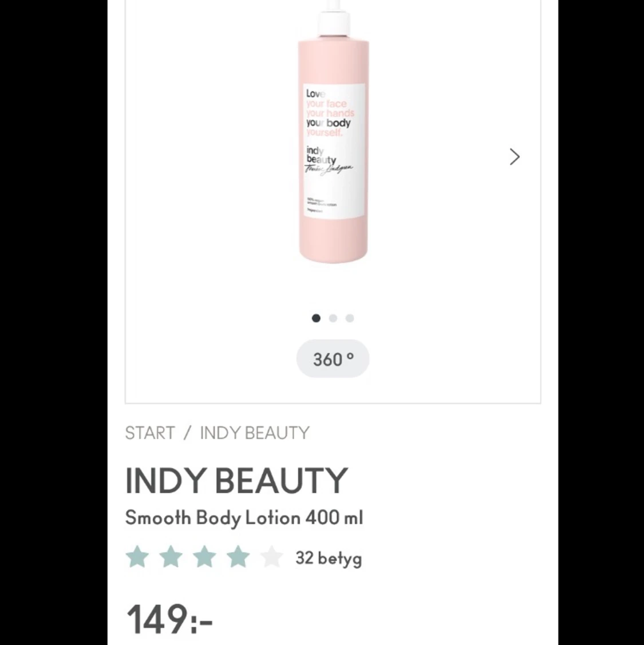This screenshot has width=644, height=645.
Task: Open the 32 betyg reviews link
Action: 329,559
